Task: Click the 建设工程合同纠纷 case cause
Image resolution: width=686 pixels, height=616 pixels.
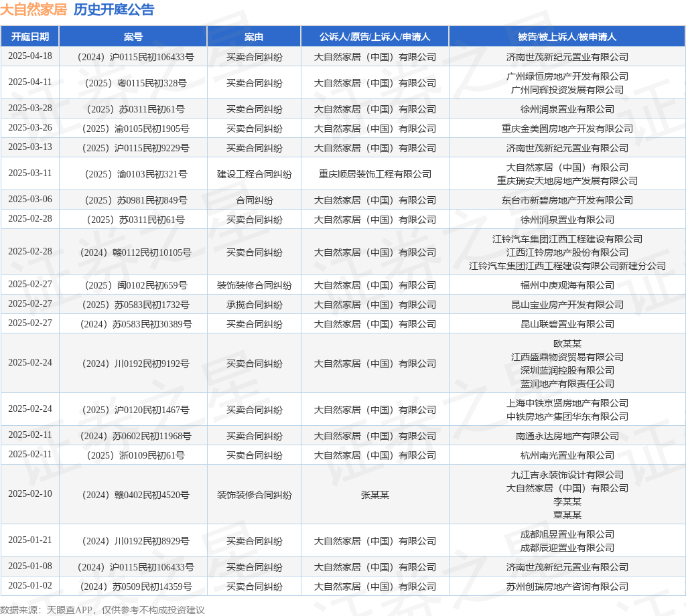Action: [x=254, y=174]
